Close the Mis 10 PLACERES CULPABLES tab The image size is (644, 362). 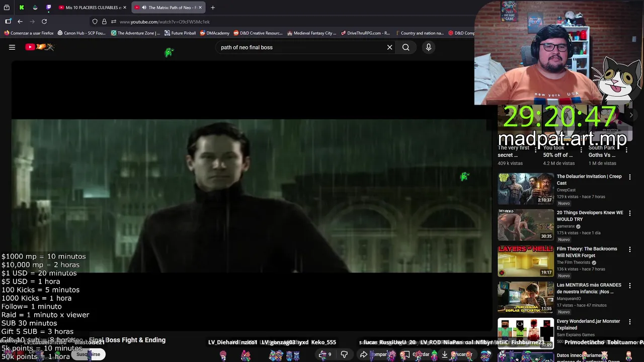pos(125,8)
